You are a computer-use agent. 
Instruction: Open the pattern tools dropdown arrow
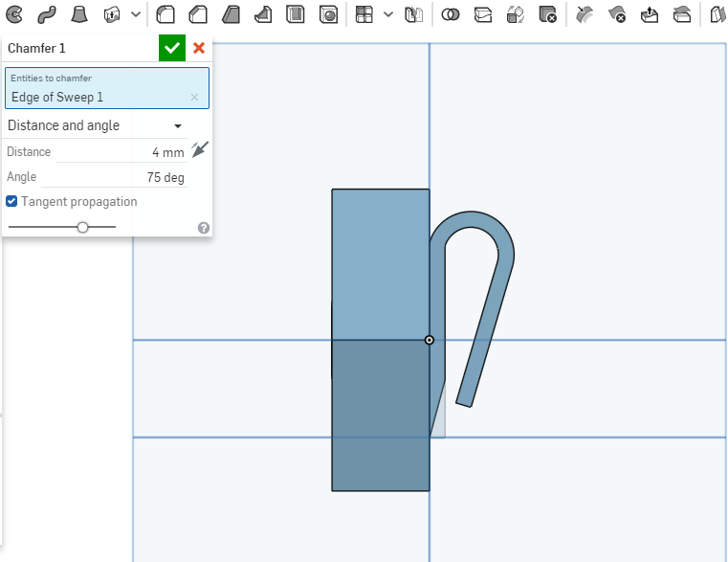pyautogui.click(x=388, y=15)
